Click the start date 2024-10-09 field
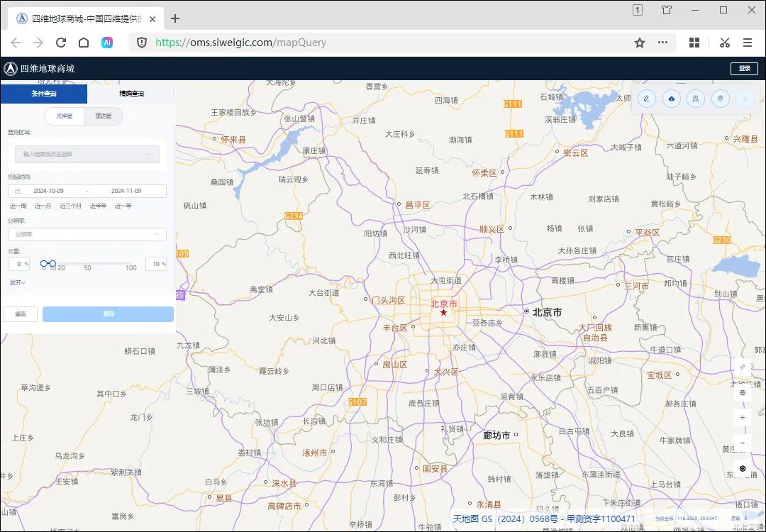The width and height of the screenshot is (766, 532). click(48, 191)
